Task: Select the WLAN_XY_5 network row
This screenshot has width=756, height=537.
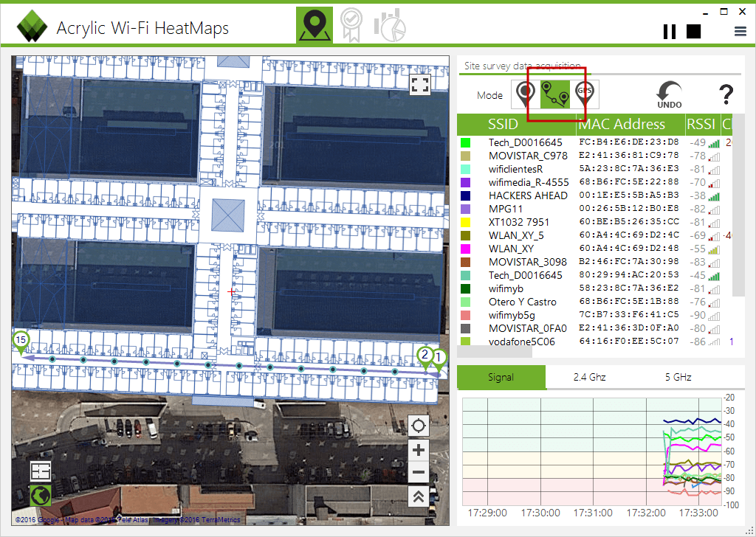Action: pos(594,235)
